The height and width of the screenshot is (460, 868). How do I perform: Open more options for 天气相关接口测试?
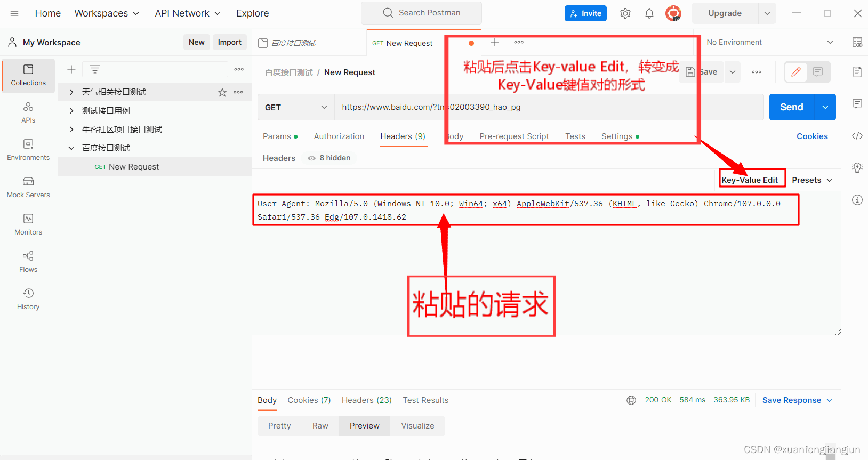[238, 92]
